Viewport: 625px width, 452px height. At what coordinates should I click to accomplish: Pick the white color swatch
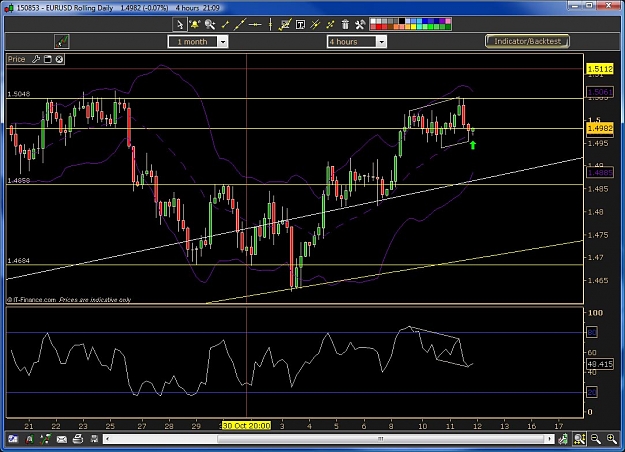point(373,22)
